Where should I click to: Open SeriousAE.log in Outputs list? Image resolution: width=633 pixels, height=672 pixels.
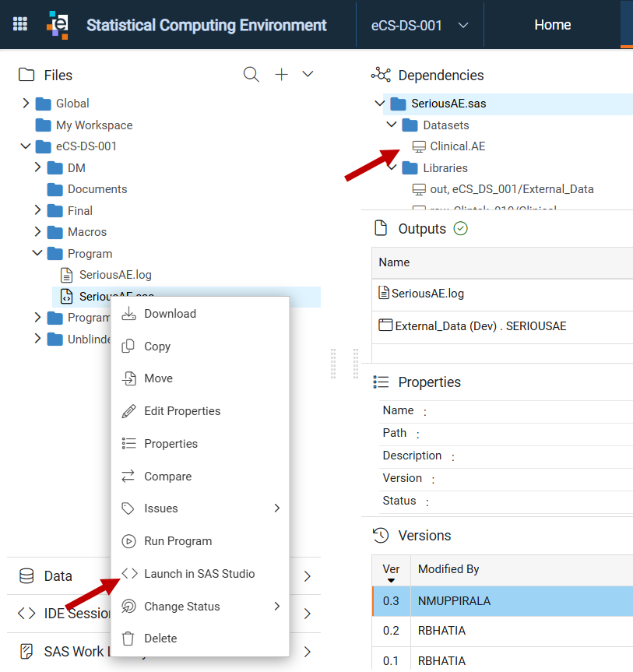tap(427, 294)
